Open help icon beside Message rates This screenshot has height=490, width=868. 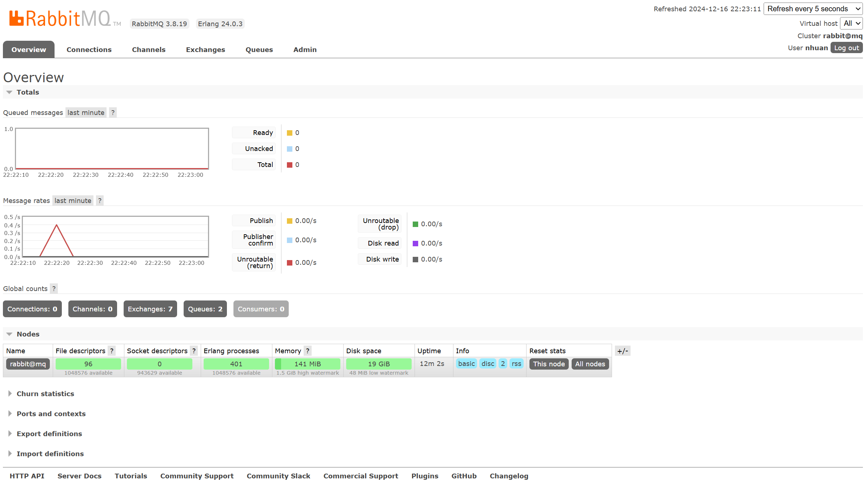point(100,201)
